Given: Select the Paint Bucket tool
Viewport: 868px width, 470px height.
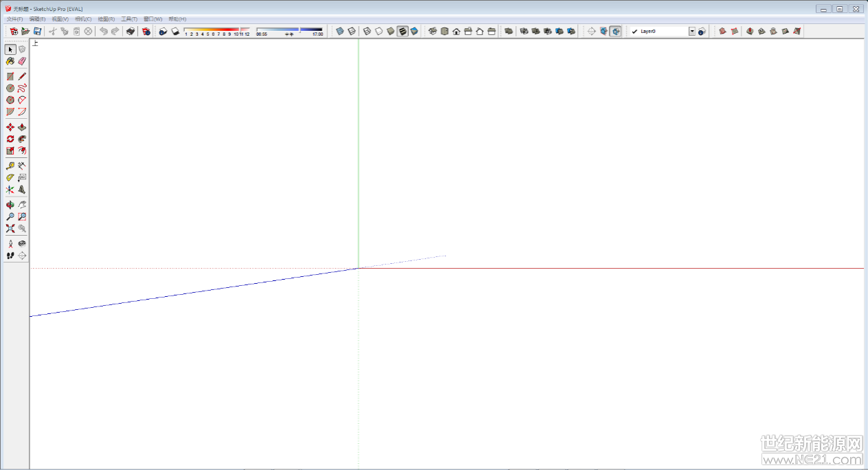Looking at the screenshot, I should point(10,61).
